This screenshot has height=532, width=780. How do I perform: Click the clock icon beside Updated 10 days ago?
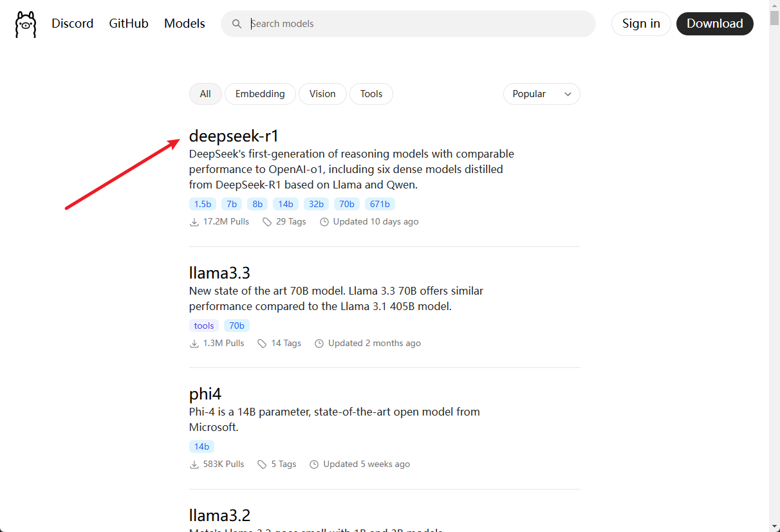point(324,222)
